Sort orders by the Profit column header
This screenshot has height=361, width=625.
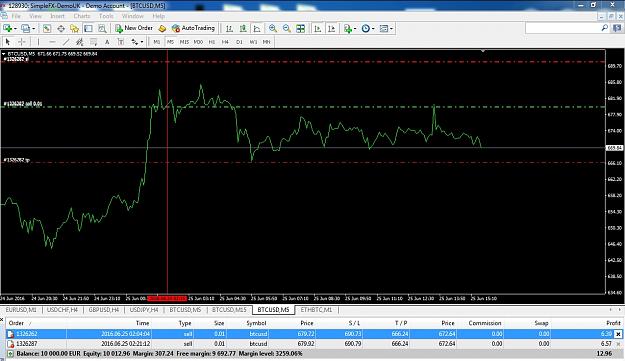613,323
